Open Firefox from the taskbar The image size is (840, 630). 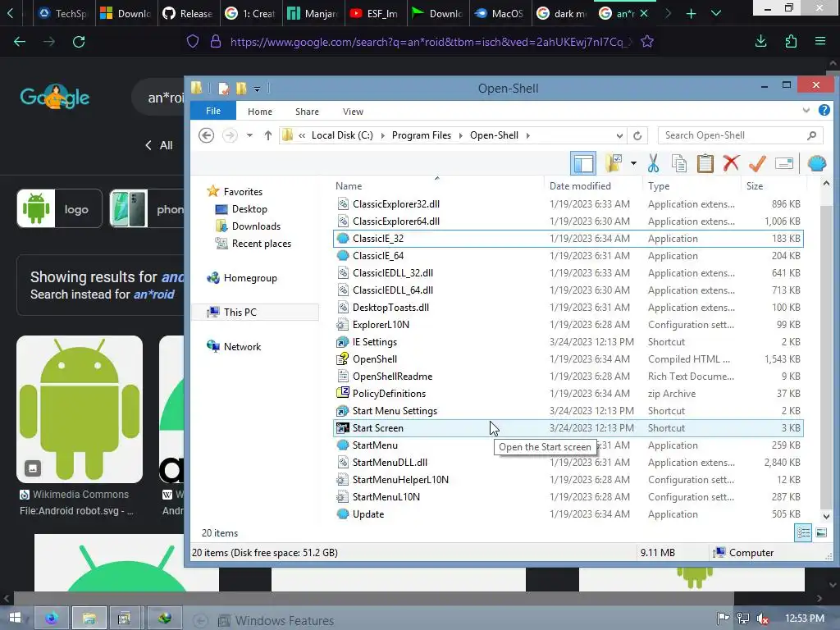(x=52, y=619)
